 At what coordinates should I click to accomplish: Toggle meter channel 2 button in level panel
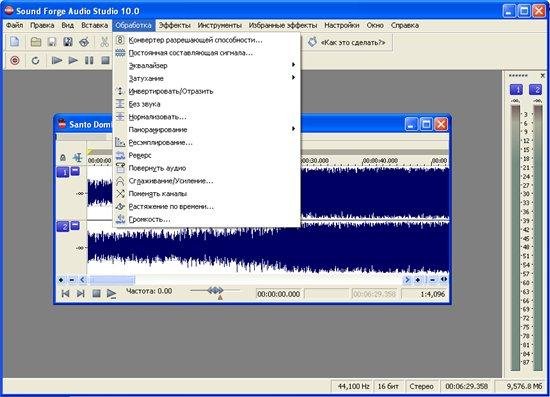tap(535, 90)
